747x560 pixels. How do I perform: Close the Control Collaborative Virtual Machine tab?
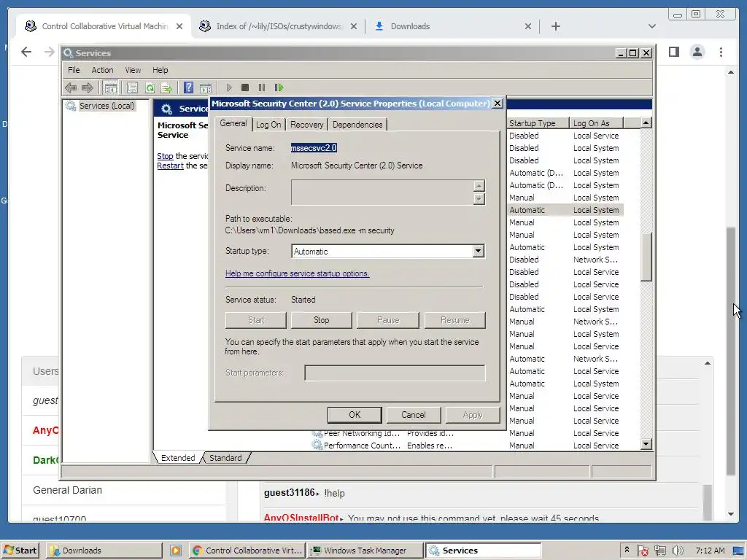[x=179, y=26]
